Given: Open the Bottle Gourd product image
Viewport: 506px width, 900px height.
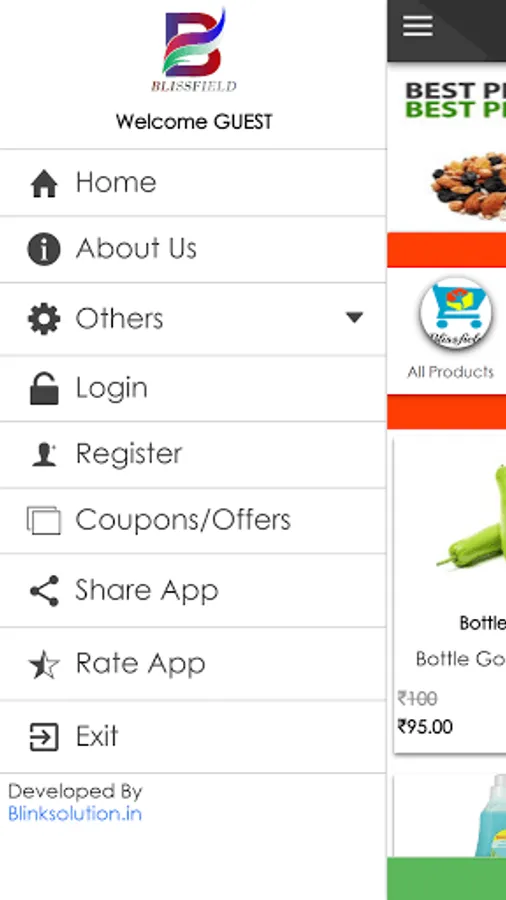Looking at the screenshot, I should coord(472,517).
